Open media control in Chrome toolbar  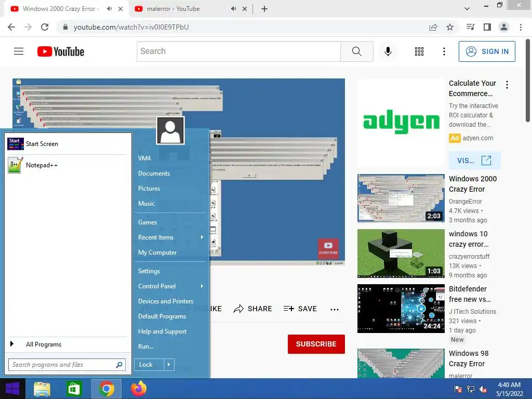[x=470, y=27]
